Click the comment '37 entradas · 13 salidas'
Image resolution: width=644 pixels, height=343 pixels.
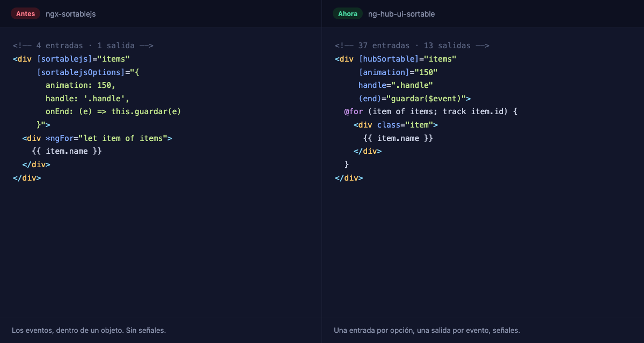pyautogui.click(x=412, y=46)
